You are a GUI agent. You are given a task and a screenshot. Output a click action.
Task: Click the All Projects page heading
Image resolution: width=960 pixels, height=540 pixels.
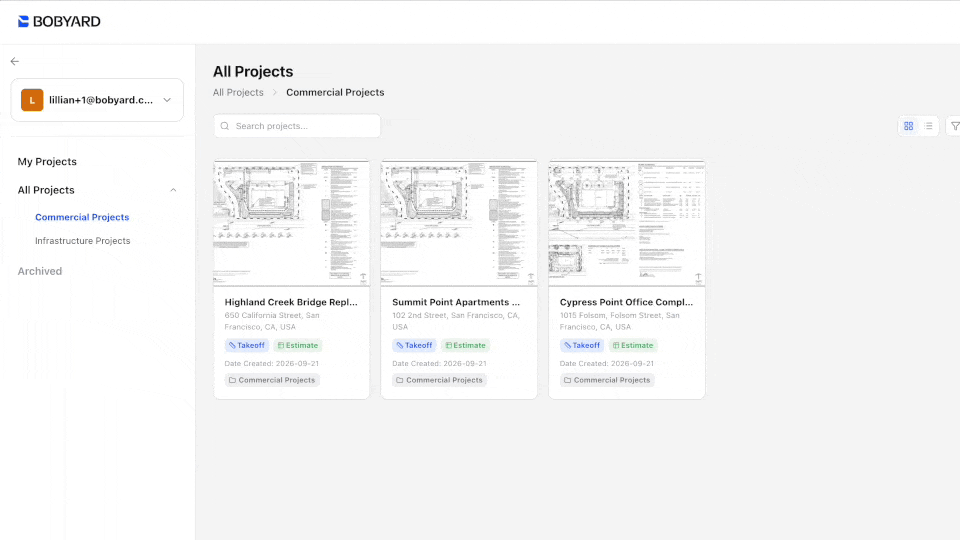coord(253,72)
